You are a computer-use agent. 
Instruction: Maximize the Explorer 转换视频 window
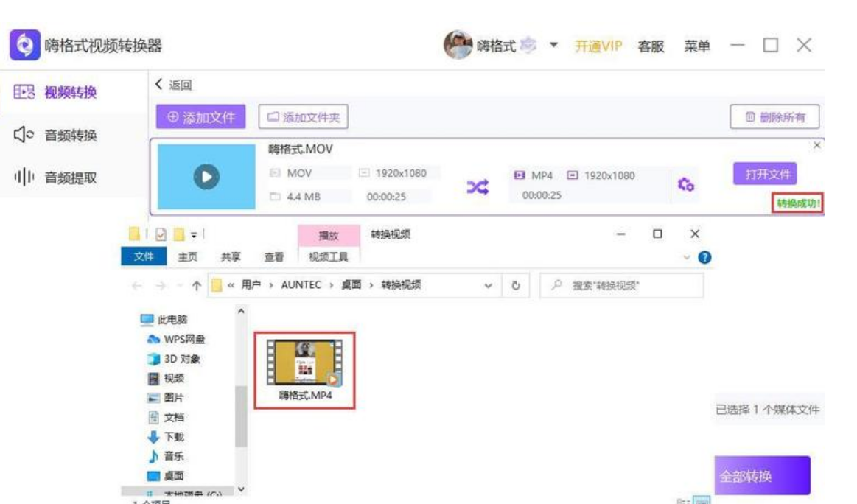click(657, 234)
